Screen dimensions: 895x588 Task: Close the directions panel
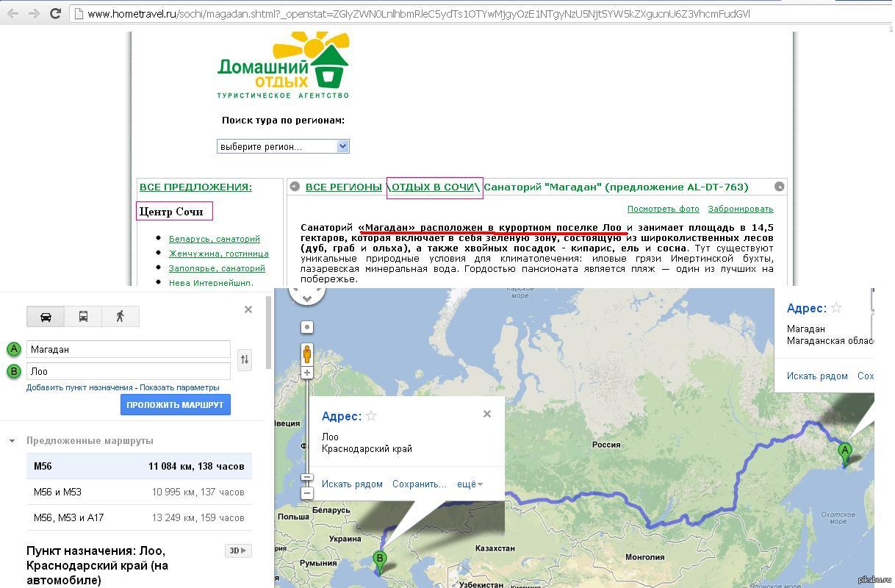tap(248, 309)
